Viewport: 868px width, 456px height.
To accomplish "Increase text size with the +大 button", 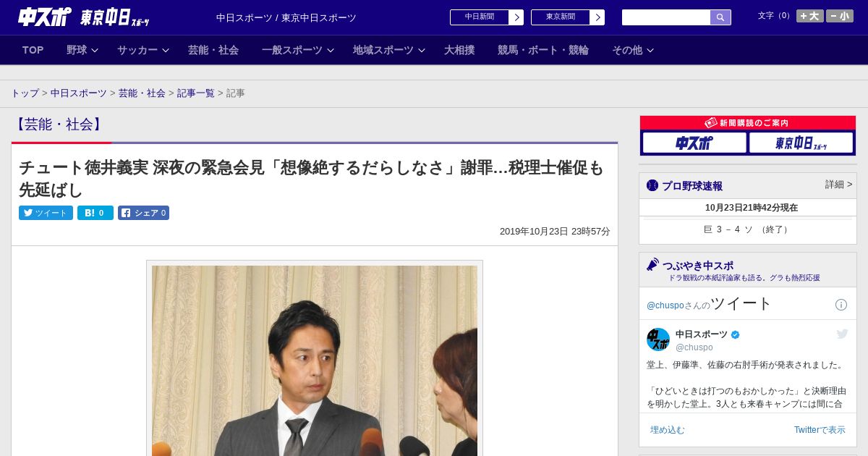I will coord(810,16).
